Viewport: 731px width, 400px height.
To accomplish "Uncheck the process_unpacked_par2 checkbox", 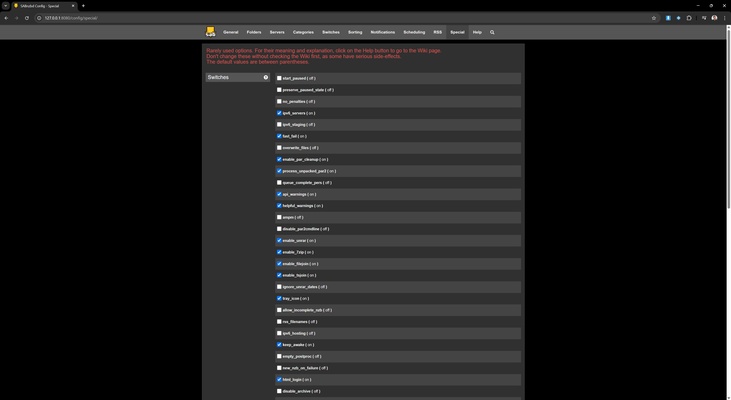I will pos(279,171).
